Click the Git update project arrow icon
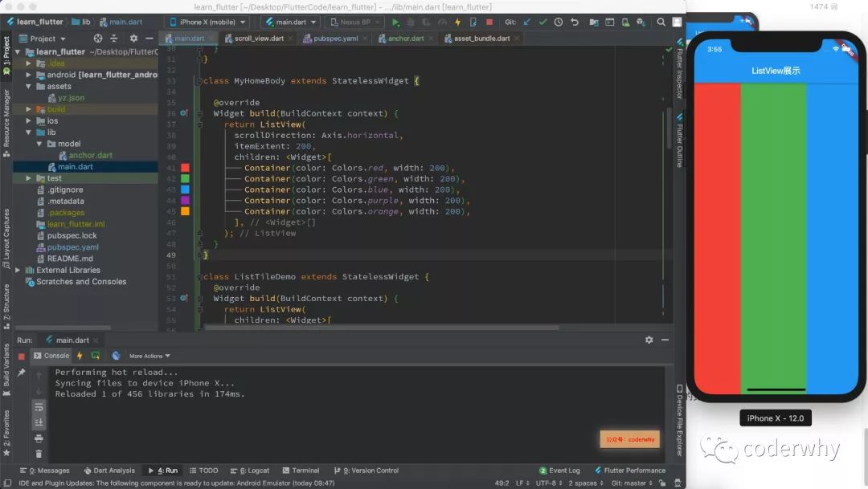 coord(527,22)
